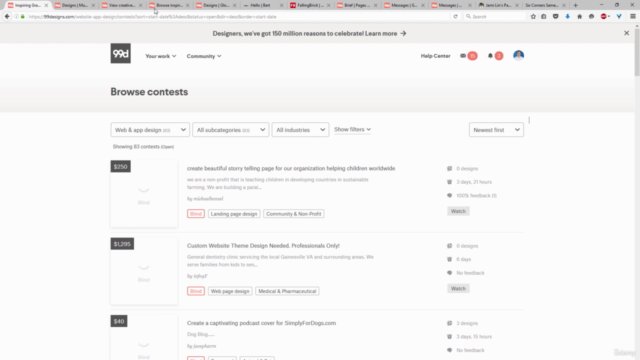The width and height of the screenshot is (640, 360).
Task: Bookmark this page with the star icon
Action: pyautogui.click(x=533, y=17)
